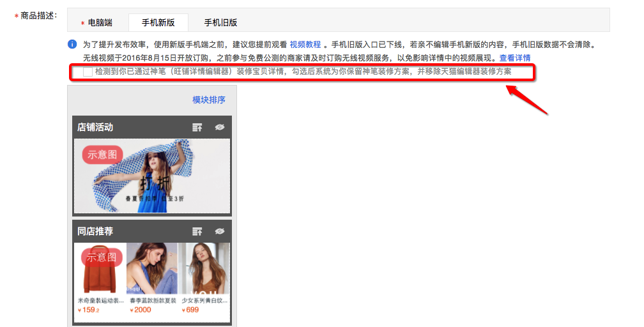The width and height of the screenshot is (644, 327).
Task: Check the 保留神笔装修方案 checkbox
Action: coord(88,72)
